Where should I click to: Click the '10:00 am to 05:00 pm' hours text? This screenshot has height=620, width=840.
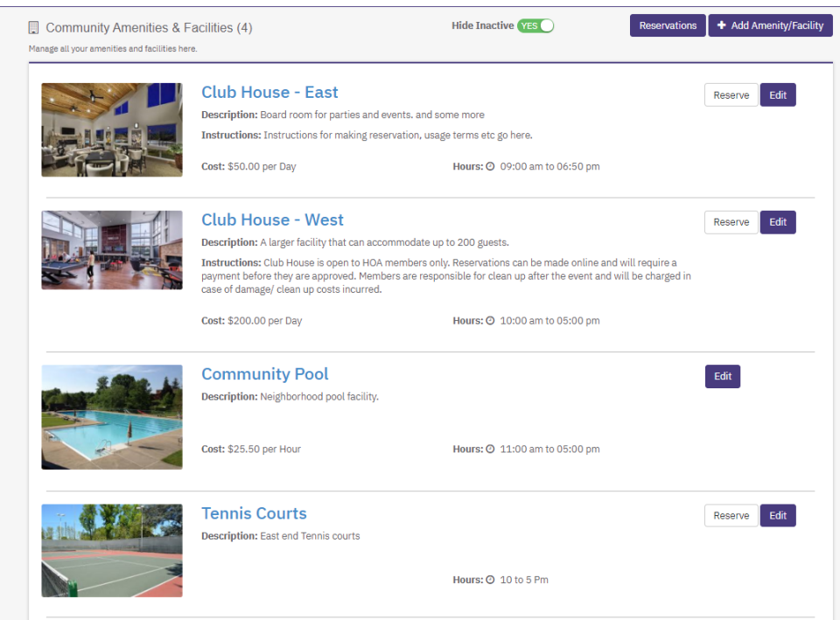click(549, 321)
